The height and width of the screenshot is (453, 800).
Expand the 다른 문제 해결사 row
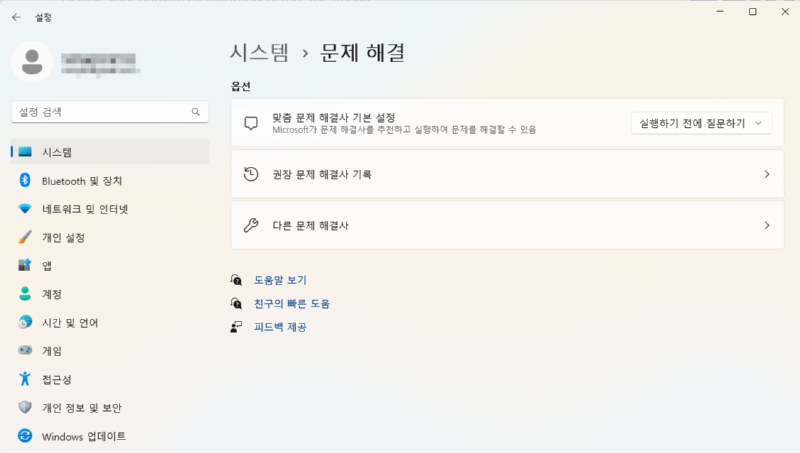(766, 226)
